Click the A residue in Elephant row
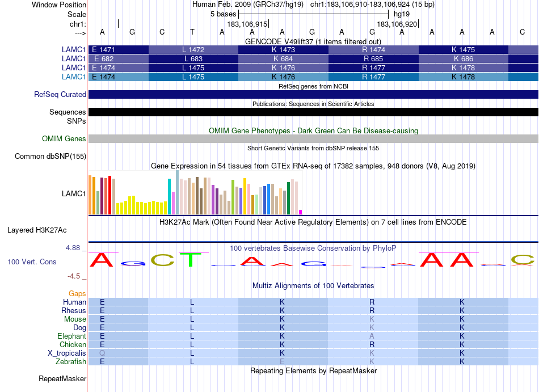The image size is (539, 392). tap(372, 336)
